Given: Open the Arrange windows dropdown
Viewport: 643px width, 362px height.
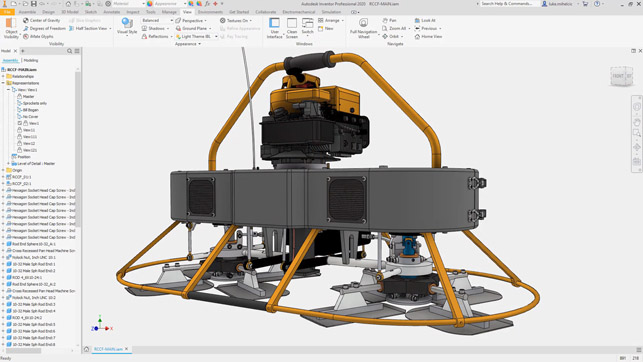Looking at the screenshot, I should click(x=331, y=20).
